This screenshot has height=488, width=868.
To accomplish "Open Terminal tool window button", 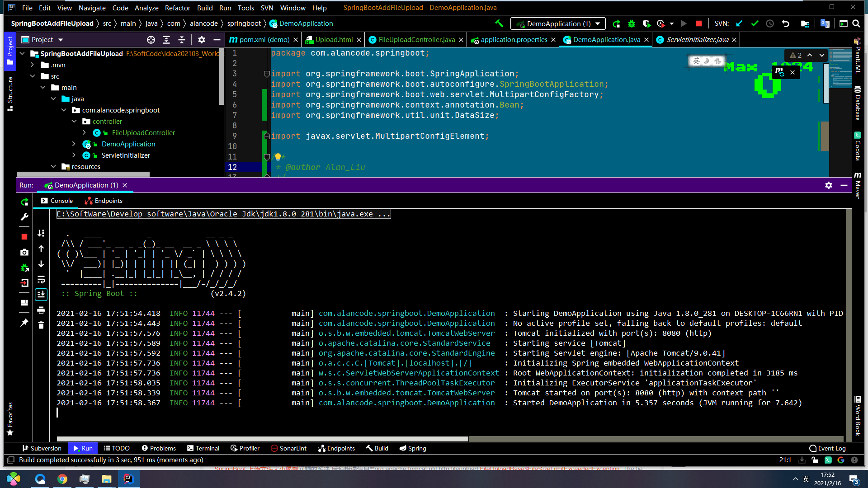I will click(x=203, y=448).
